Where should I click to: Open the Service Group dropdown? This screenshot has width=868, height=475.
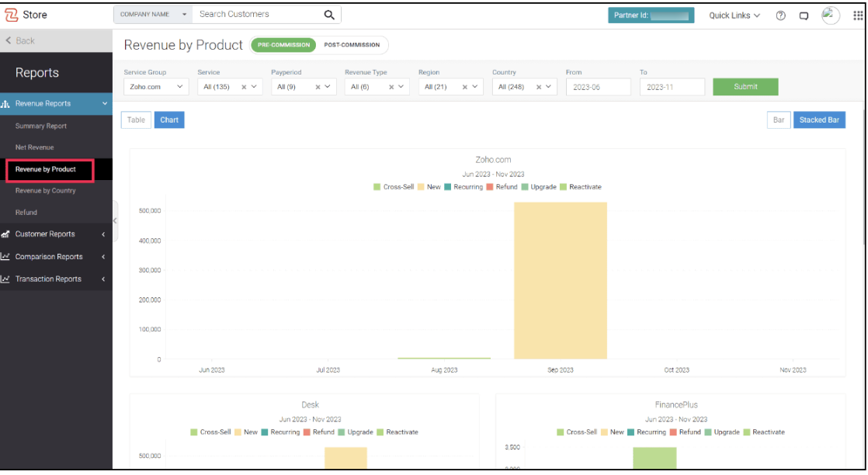coord(156,87)
